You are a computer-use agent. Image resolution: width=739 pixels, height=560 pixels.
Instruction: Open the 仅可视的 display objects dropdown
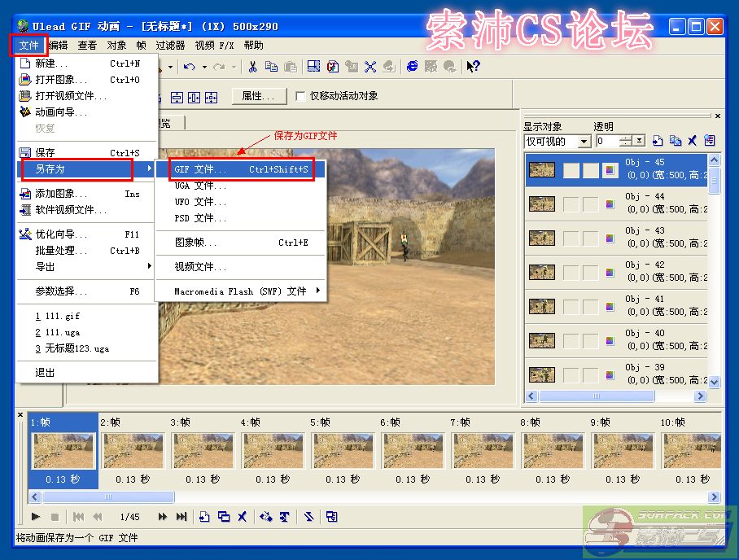[x=584, y=142]
